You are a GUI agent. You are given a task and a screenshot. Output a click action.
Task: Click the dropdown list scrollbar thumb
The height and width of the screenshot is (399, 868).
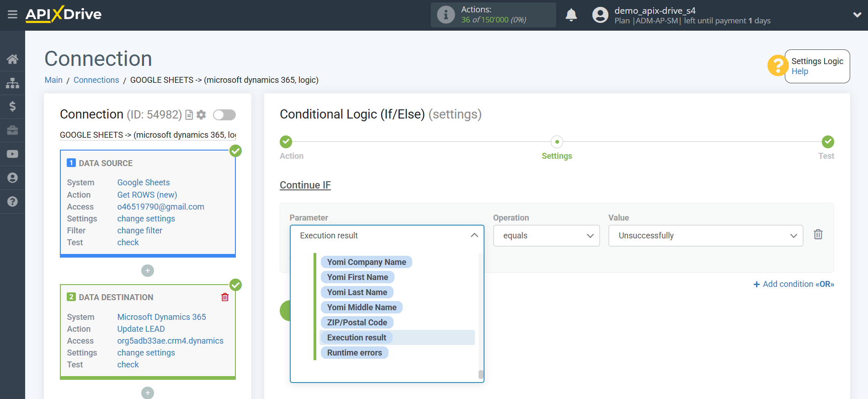click(x=481, y=374)
